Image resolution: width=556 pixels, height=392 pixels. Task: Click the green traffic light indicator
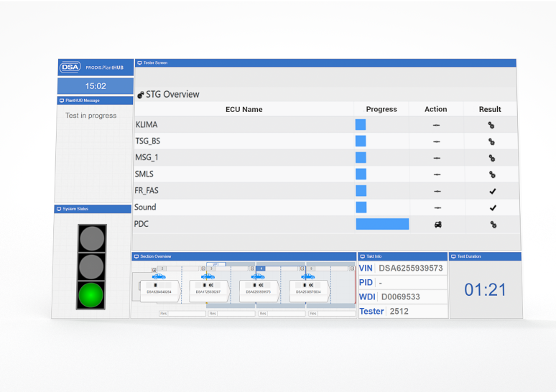(91, 294)
